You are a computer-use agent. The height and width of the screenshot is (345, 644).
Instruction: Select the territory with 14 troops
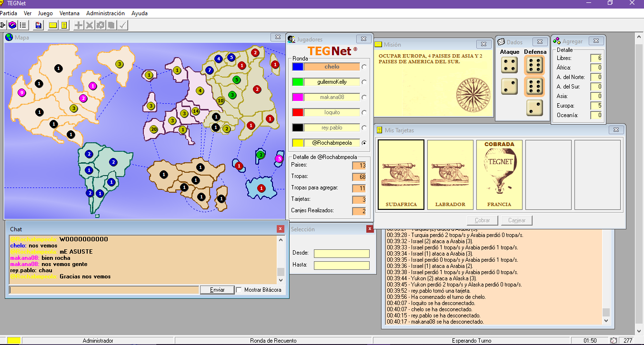[195, 111]
